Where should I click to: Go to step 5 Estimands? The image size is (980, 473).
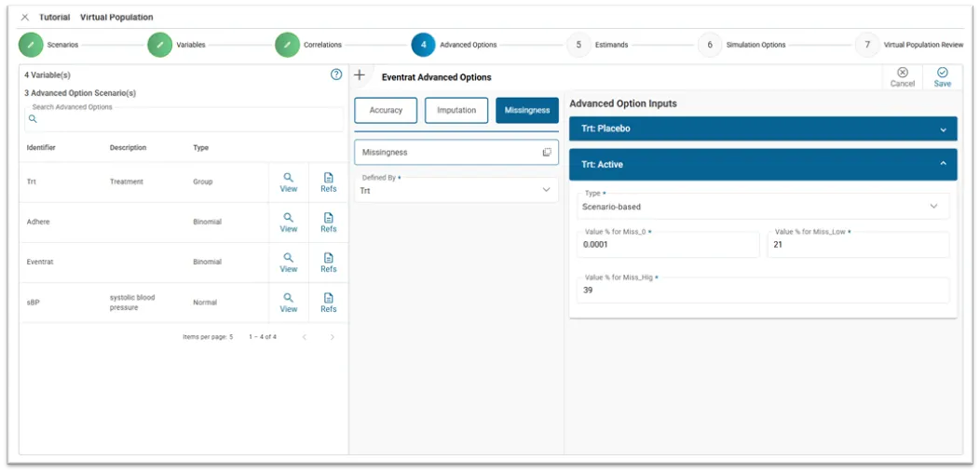click(x=578, y=45)
